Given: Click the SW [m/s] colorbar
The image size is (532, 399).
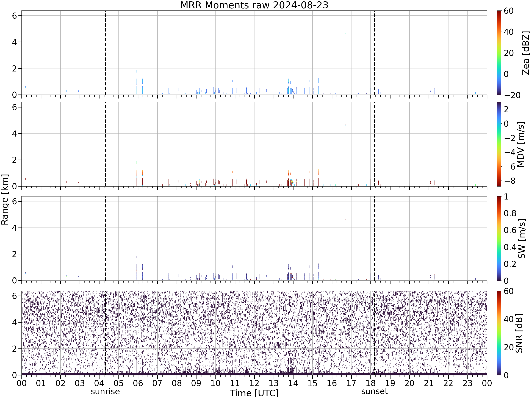Looking at the screenshot, I should 499,239.
